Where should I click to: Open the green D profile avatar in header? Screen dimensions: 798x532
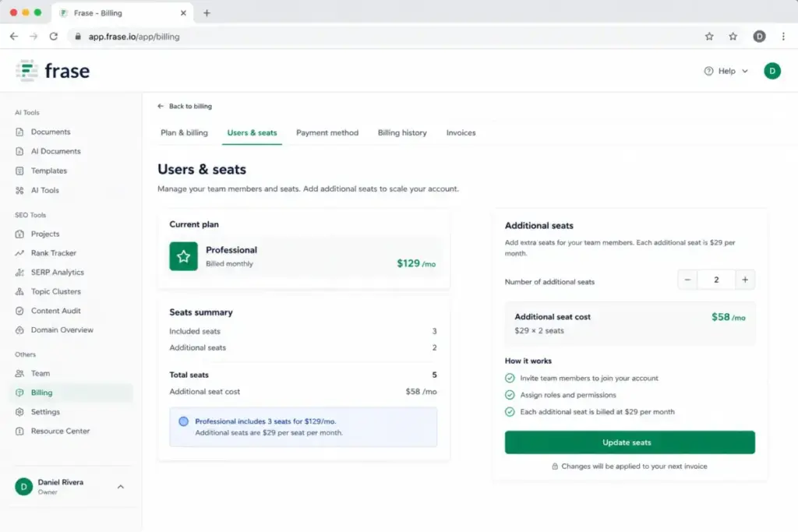772,71
